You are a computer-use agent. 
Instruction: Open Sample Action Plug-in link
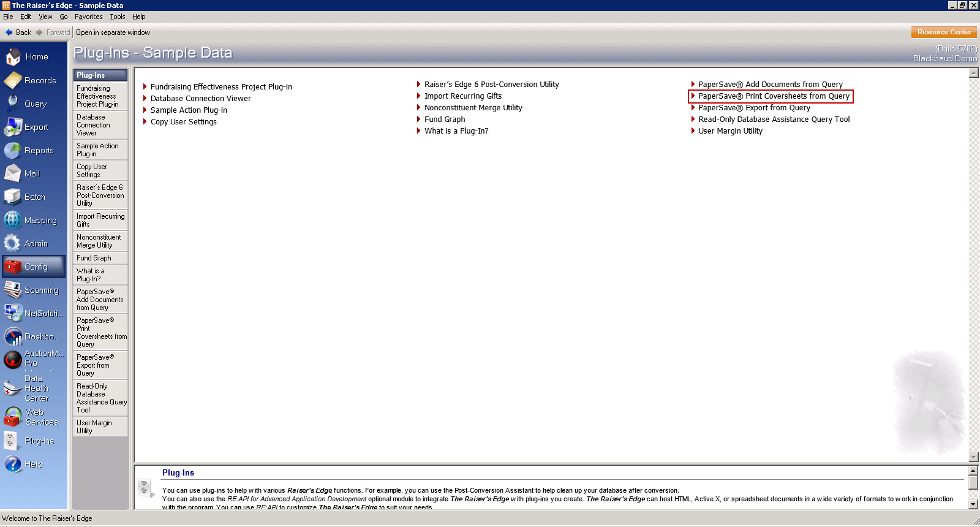tap(189, 110)
